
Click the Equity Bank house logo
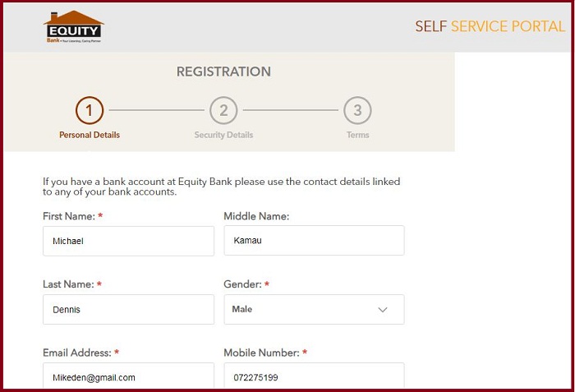74,26
